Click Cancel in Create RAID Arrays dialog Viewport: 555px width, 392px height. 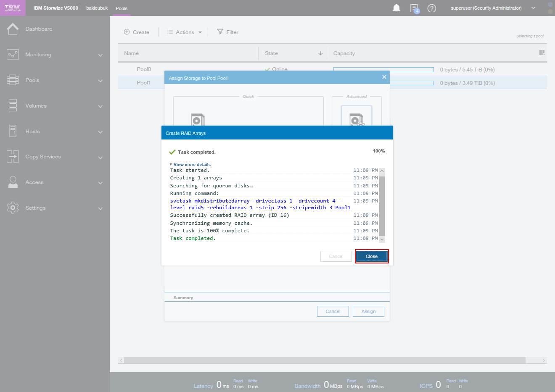(x=336, y=256)
